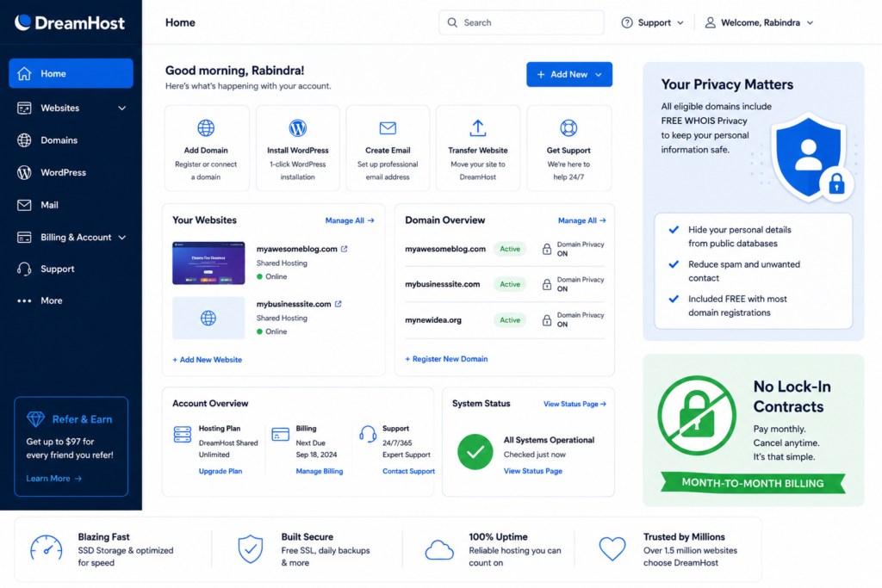
Task: Click the user profile icon in header
Action: pos(711,22)
